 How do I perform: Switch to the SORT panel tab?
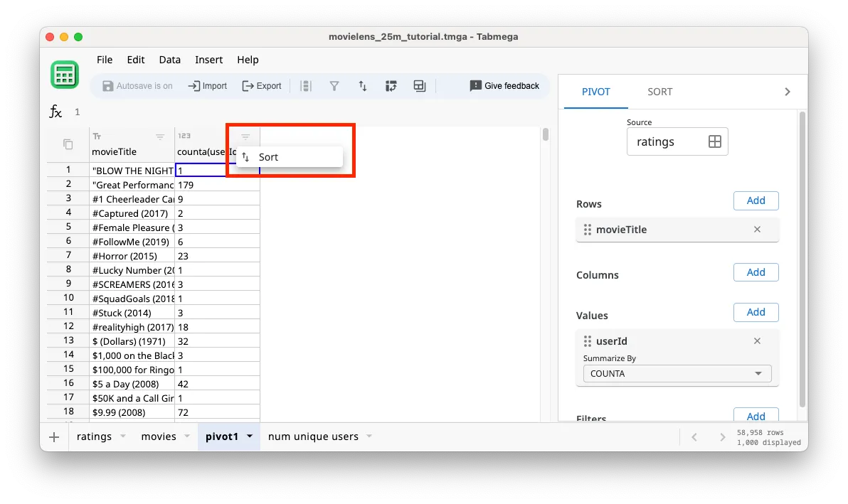point(659,92)
